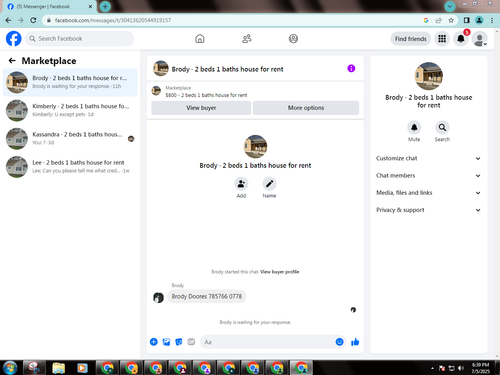Image resolution: width=500 pixels, height=375 pixels.
Task: Toggle the browser side panel icon
Action: (467, 20)
